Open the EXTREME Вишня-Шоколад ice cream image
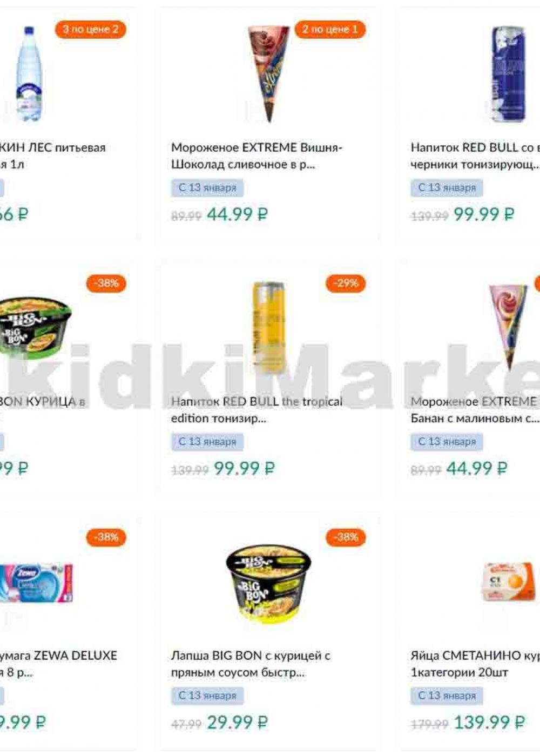Viewport: 540px width, 756px height. pos(268,74)
